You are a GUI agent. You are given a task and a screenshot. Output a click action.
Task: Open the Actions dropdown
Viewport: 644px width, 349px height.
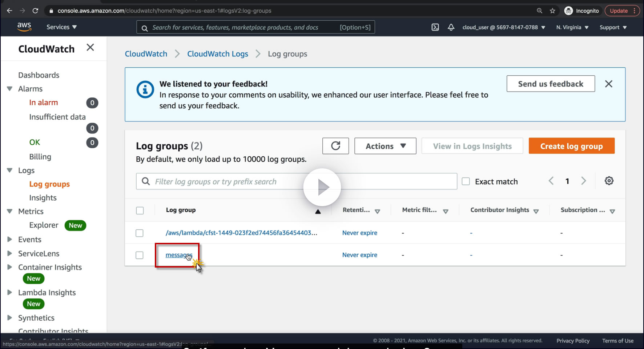click(385, 146)
